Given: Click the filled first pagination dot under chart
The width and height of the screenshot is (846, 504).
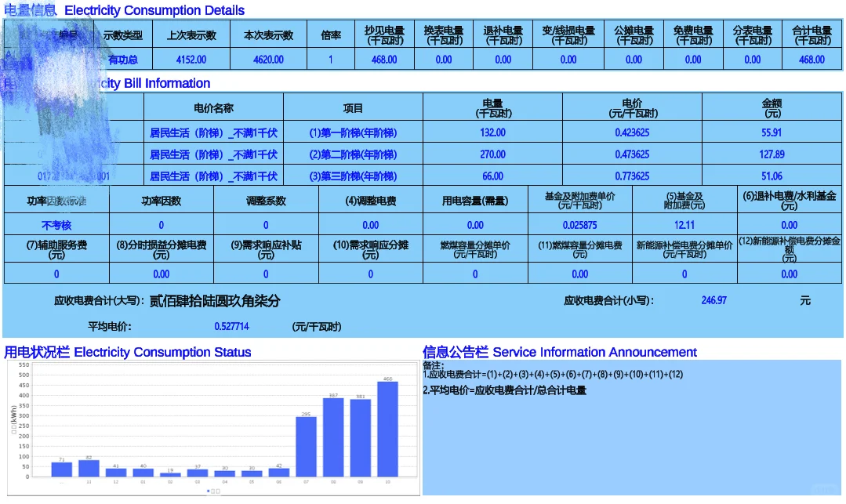Looking at the screenshot, I should (x=208, y=491).
